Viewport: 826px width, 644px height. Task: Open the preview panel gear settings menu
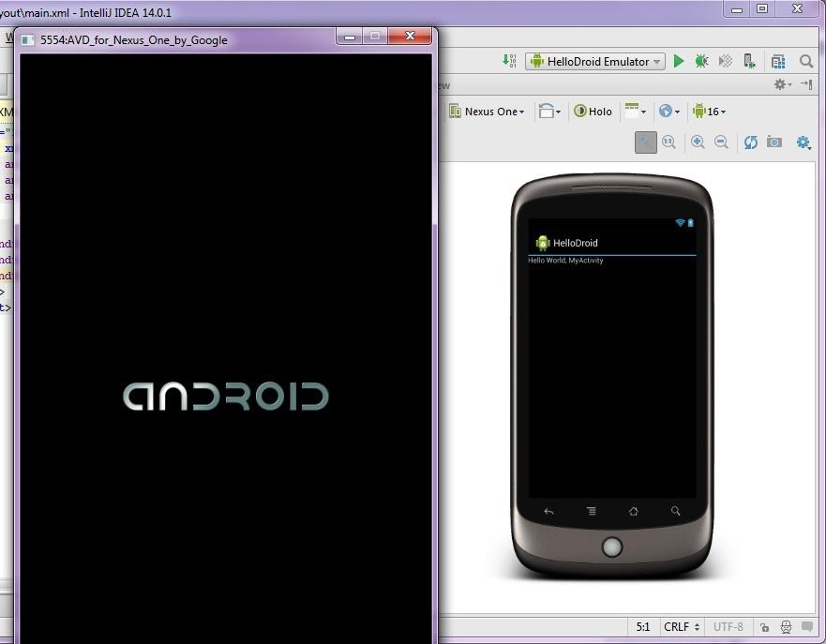[782, 84]
